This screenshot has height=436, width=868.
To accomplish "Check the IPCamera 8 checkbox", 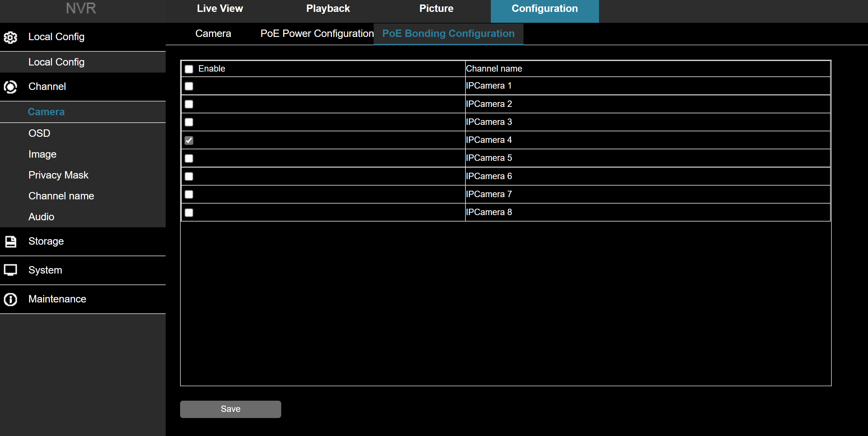I will point(189,213).
